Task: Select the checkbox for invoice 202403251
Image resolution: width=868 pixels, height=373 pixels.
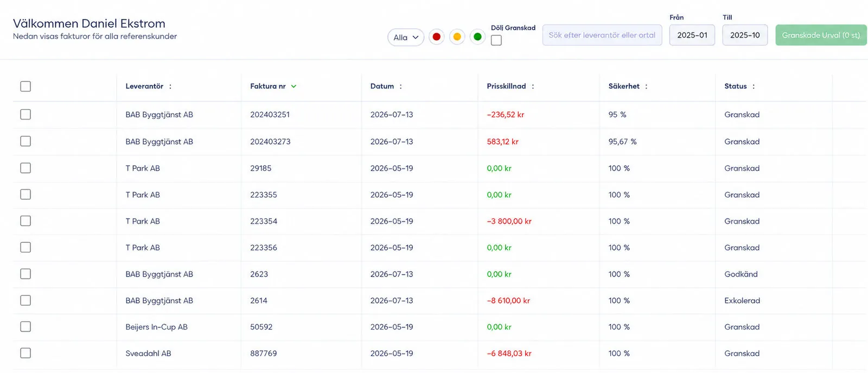Action: coord(25,115)
